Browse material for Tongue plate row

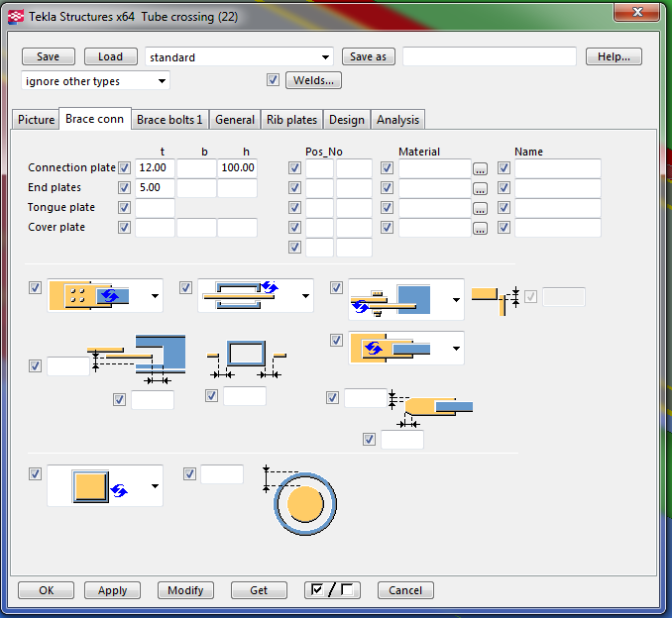480,208
